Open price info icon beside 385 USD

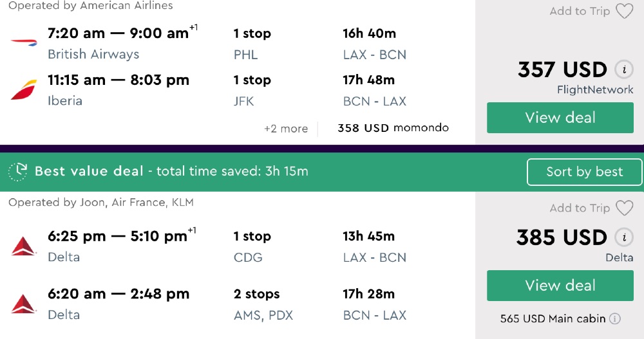(622, 237)
